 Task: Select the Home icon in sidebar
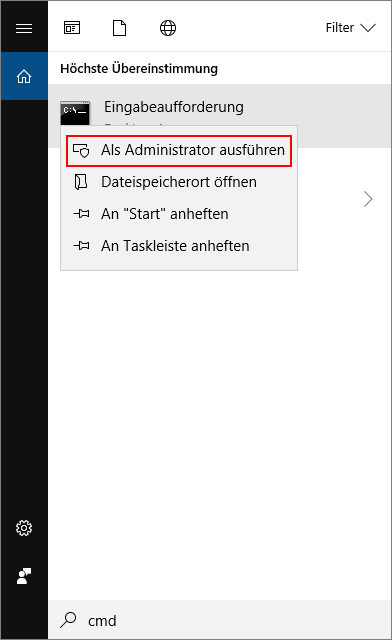tap(24, 76)
